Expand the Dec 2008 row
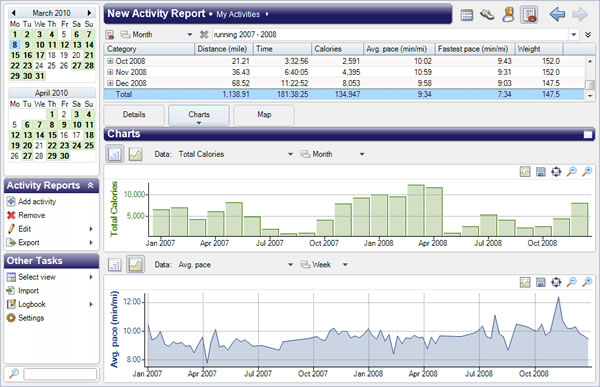Image resolution: width=600 pixels, height=387 pixels. (x=110, y=83)
